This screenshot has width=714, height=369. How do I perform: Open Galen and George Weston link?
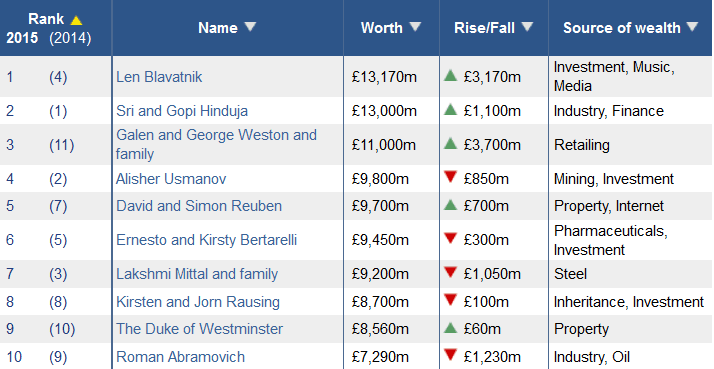click(x=216, y=144)
